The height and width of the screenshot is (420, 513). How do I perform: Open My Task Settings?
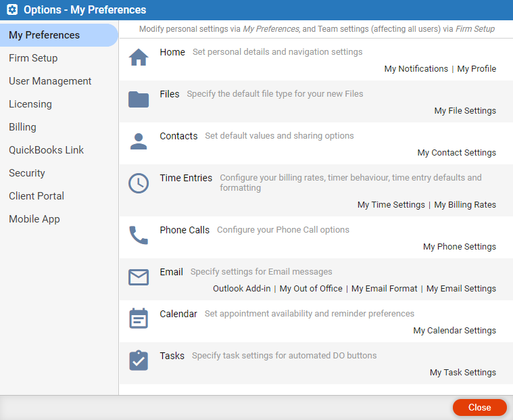pos(462,372)
